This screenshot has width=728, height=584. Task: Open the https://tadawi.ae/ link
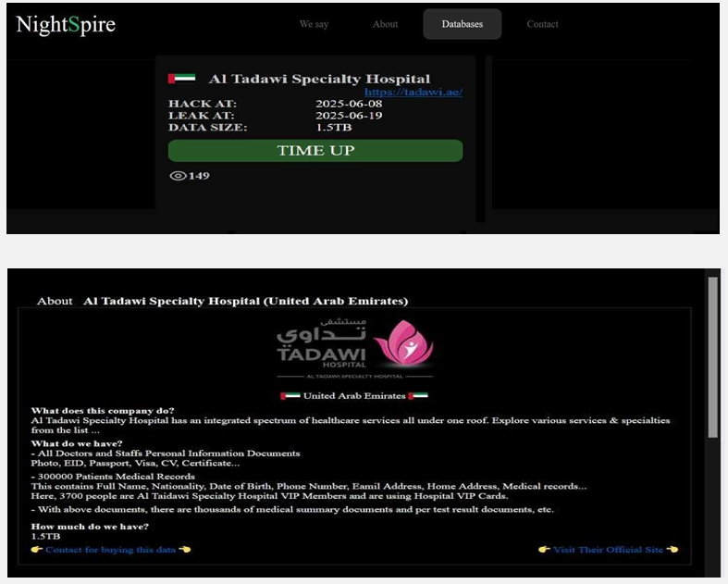413,92
